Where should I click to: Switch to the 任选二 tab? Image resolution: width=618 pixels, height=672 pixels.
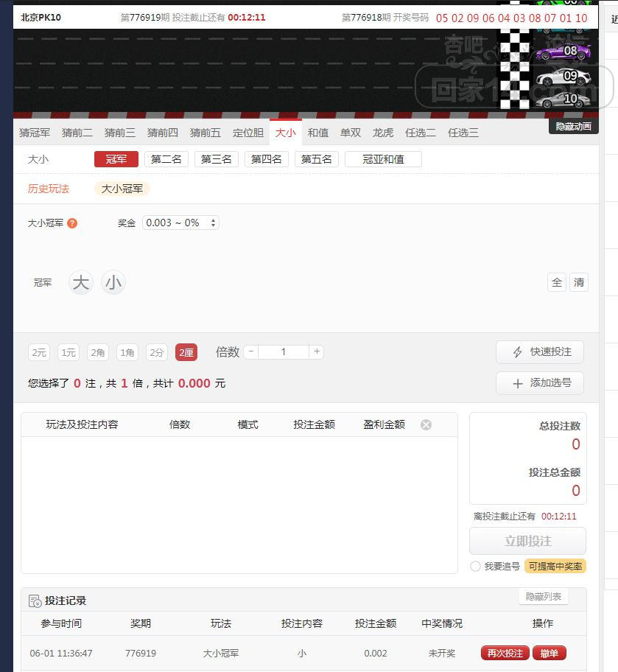(x=421, y=133)
